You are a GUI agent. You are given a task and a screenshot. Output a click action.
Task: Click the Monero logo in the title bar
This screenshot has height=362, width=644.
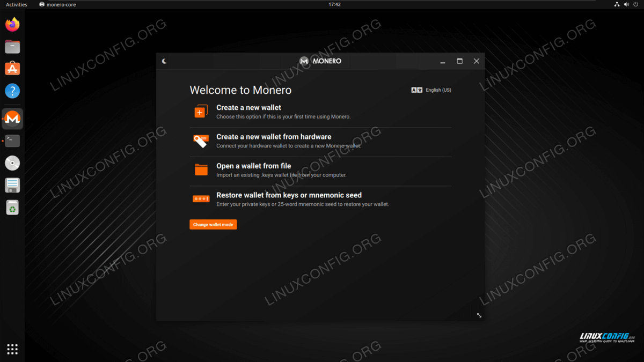point(320,61)
